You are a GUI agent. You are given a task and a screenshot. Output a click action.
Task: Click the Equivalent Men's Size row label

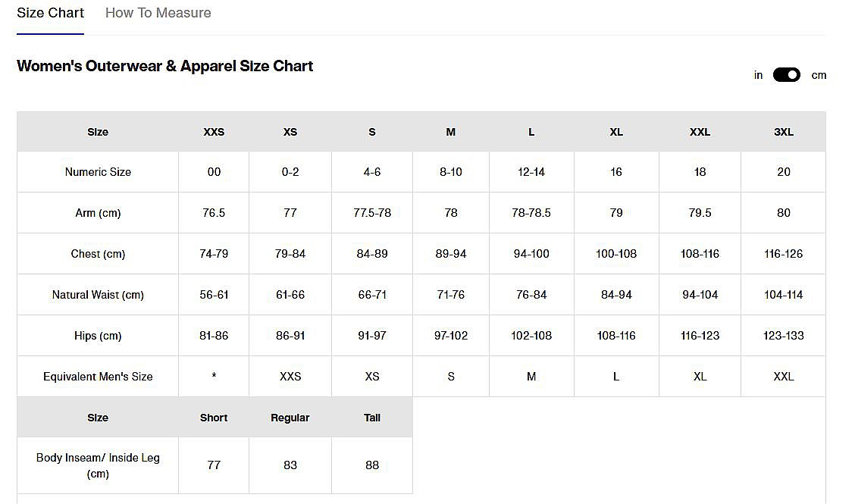[98, 377]
